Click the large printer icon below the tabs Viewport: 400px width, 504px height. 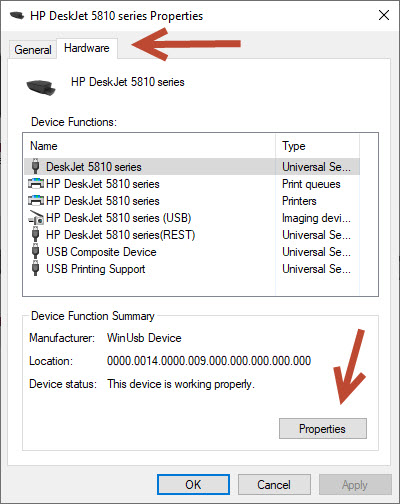41,87
